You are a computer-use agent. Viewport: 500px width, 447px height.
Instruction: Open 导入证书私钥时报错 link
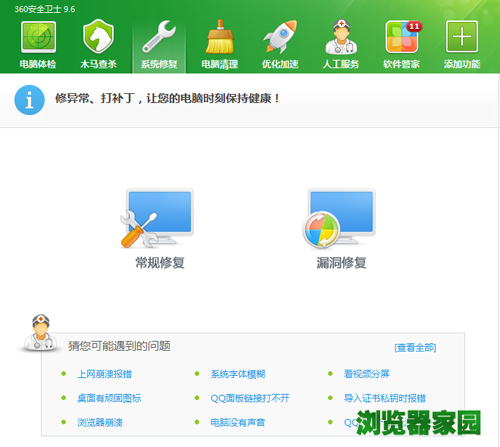click(385, 398)
